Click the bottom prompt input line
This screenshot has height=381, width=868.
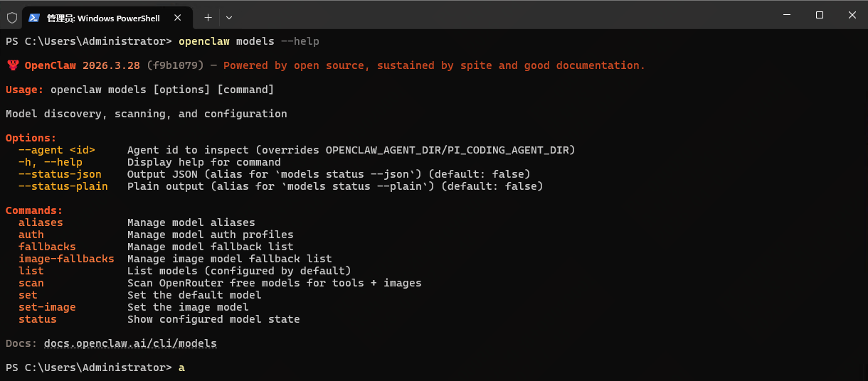434,367
